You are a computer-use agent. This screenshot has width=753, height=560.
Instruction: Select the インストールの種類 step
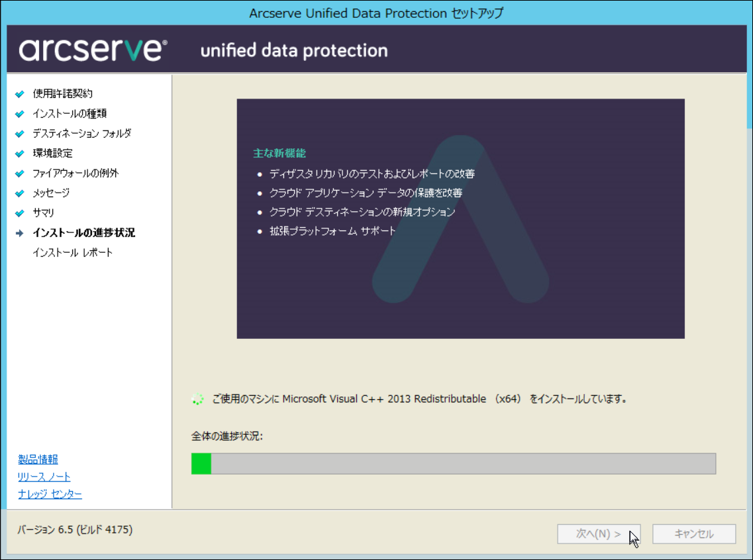pos(70,114)
